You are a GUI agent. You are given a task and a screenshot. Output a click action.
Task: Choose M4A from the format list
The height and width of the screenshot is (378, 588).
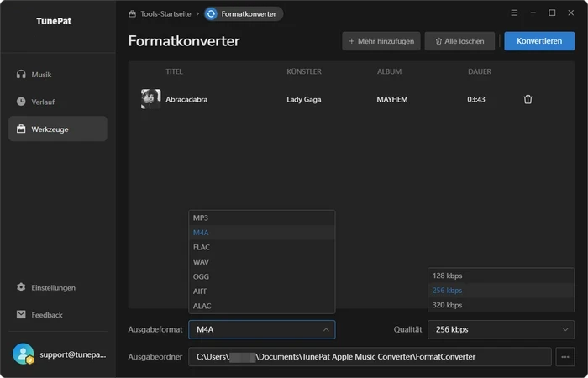click(262, 233)
